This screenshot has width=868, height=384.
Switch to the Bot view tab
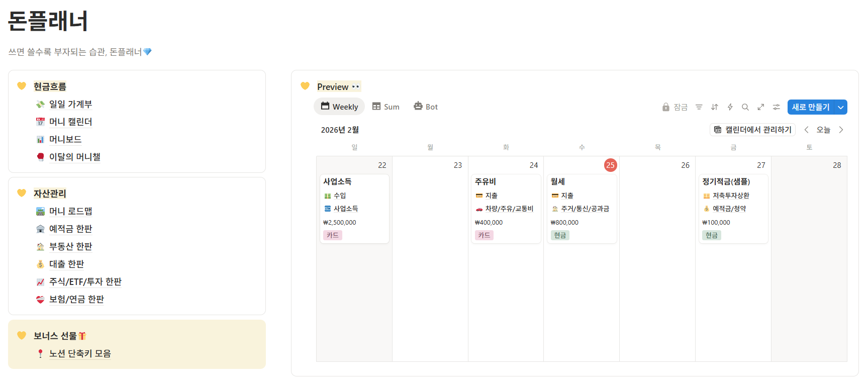426,107
